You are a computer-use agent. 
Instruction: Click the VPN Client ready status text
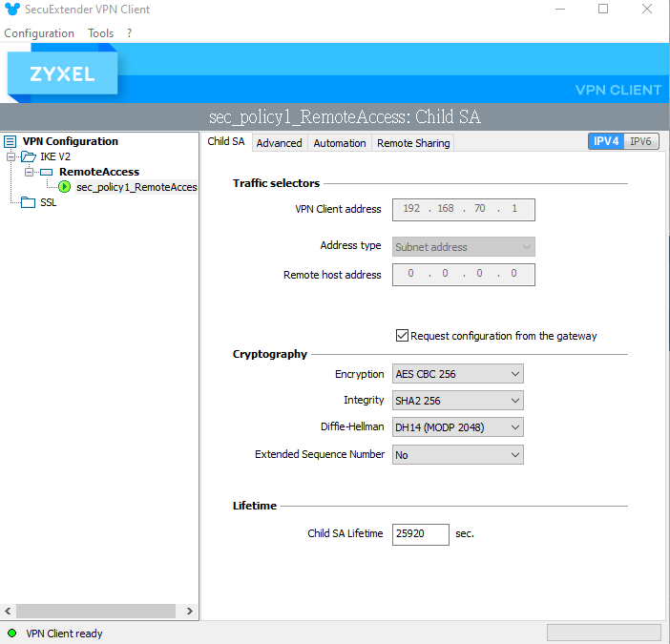pos(64,634)
